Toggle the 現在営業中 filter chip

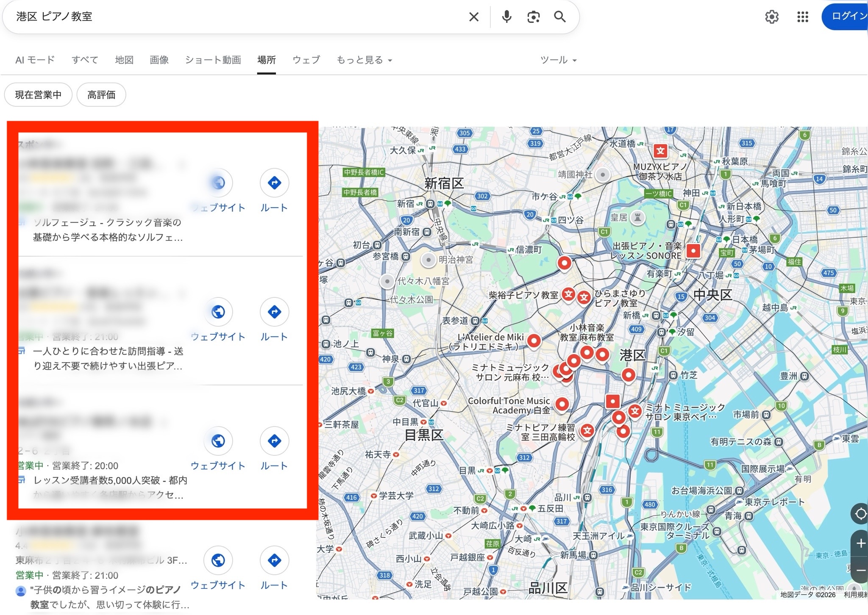[38, 94]
